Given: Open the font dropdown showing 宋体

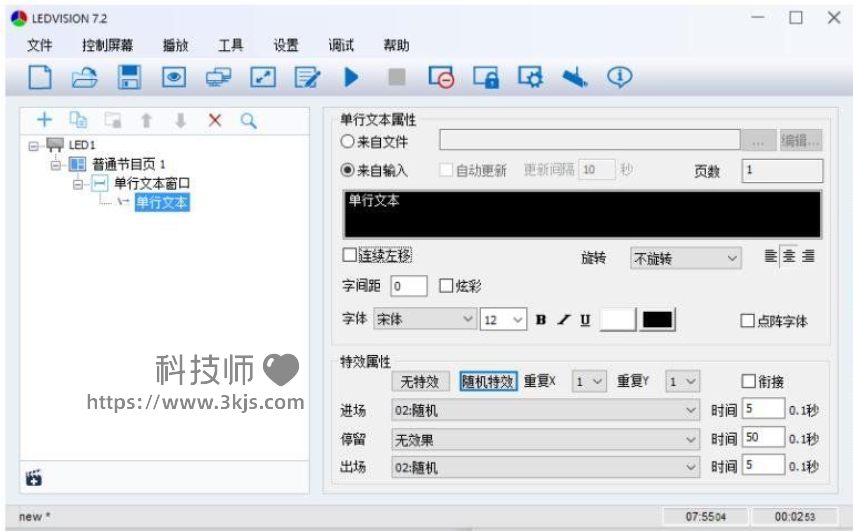Looking at the screenshot, I should click(425, 319).
